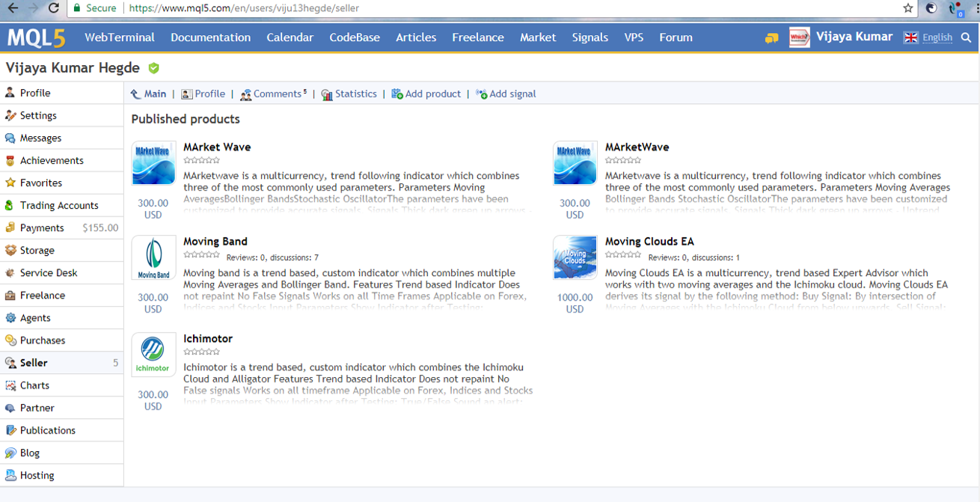Open VPS in the top menu

coord(634,37)
